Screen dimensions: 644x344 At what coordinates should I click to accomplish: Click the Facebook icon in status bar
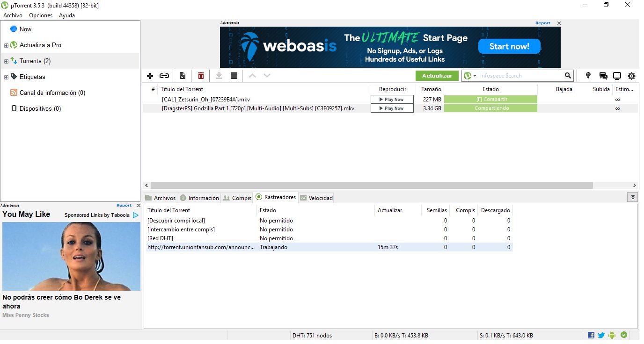pos(591,335)
